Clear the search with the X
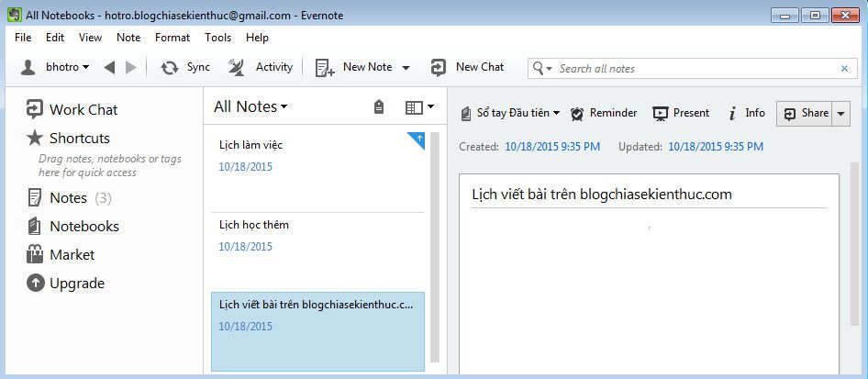This screenshot has height=379, width=868. 844,69
